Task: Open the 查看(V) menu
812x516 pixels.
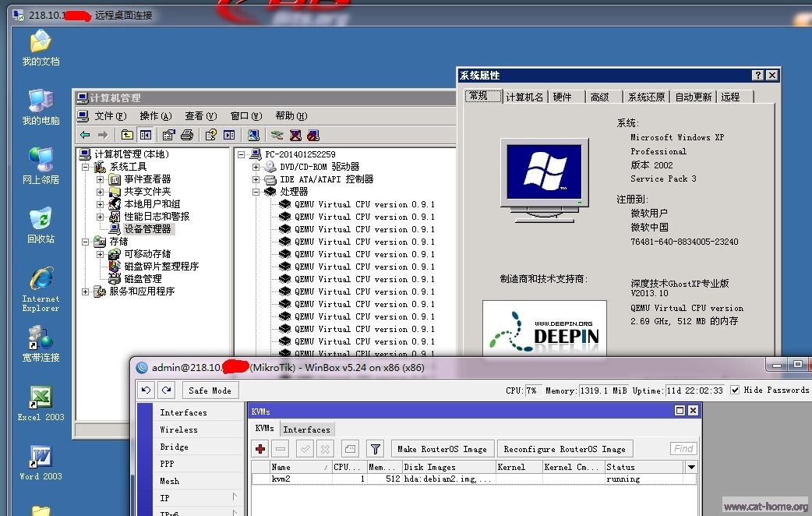Action: tap(199, 116)
